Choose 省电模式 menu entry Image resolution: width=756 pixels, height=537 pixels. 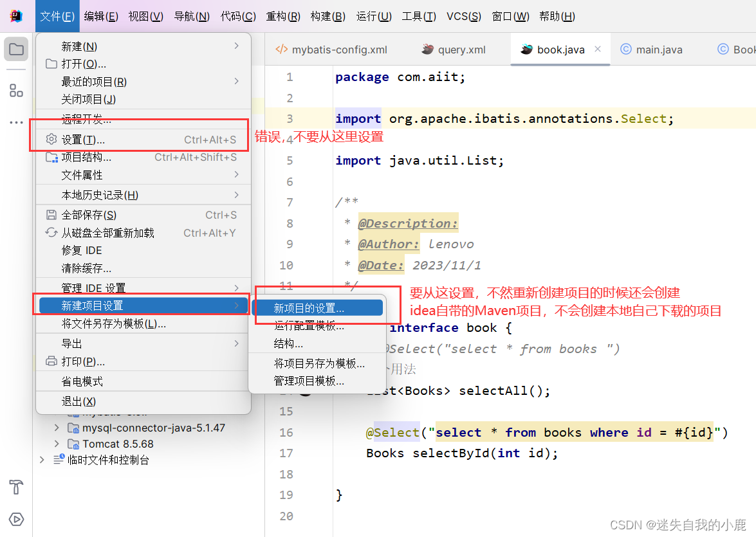pos(143,381)
